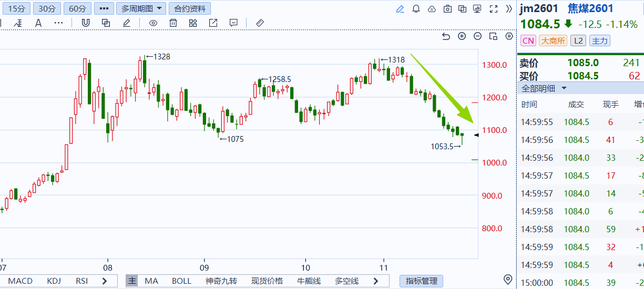Click the 合约资料 button
Image resolution: width=644 pixels, height=289 pixels.
coord(189,8)
